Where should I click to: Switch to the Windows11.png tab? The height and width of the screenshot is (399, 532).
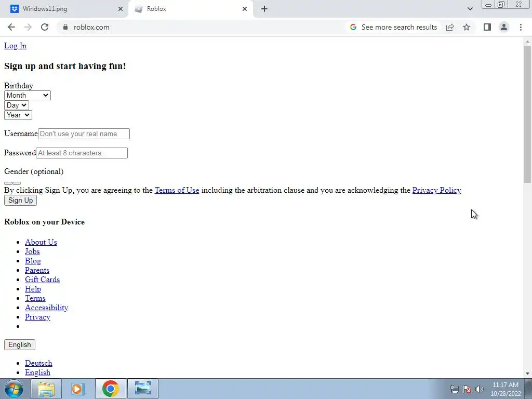(64, 9)
